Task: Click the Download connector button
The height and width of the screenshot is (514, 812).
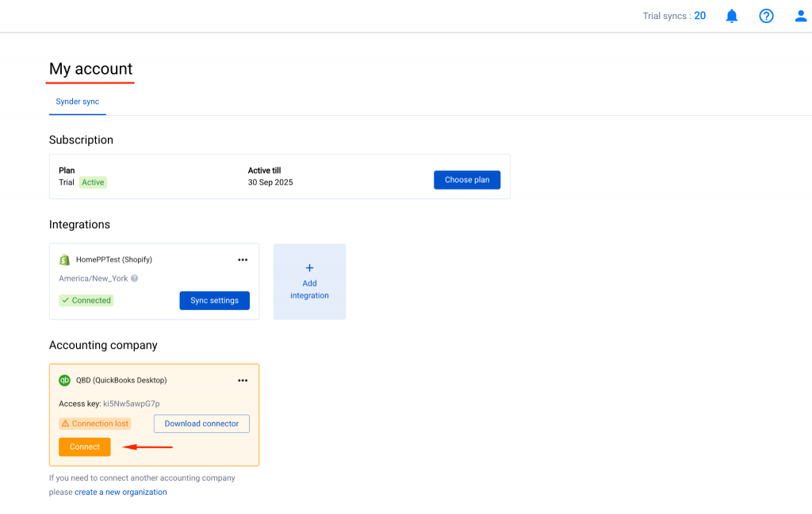Action: pos(201,424)
